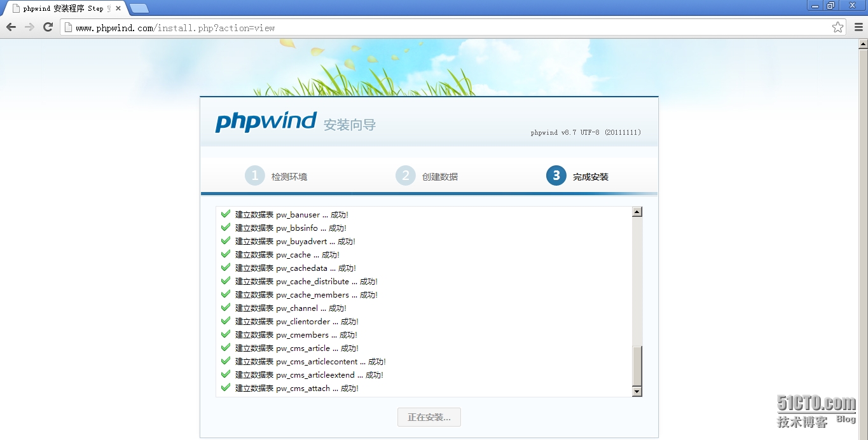
Task: Select text 建立数据表 pw_clientorder ... 成功!
Action: 297,322
